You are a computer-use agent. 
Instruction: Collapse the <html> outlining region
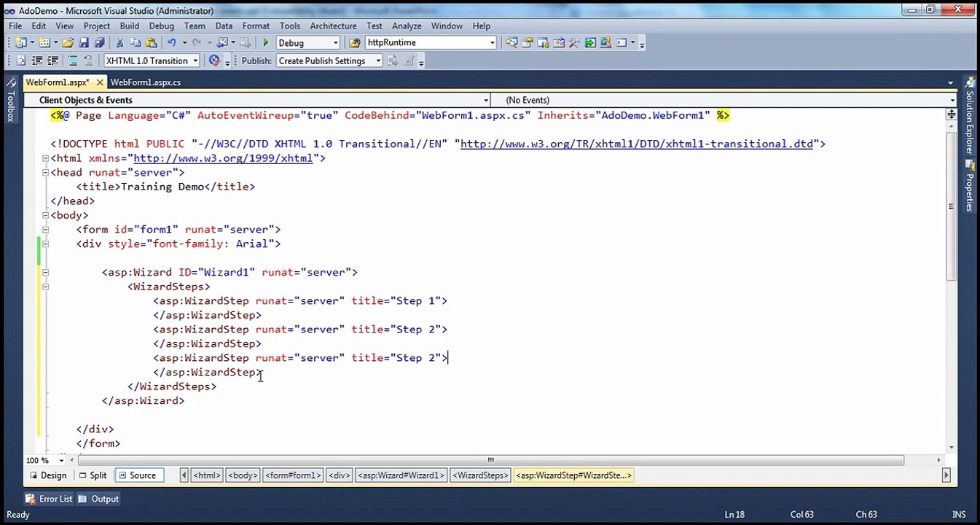[45, 158]
